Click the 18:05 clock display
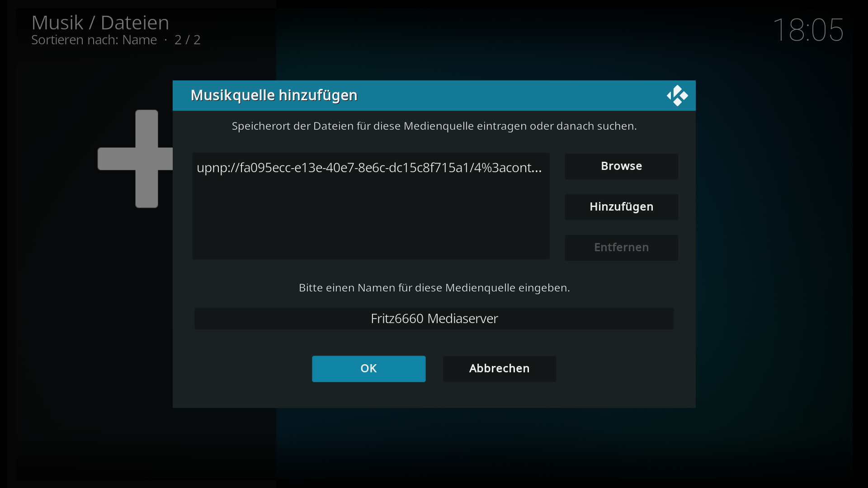The image size is (868, 488). 808,30
